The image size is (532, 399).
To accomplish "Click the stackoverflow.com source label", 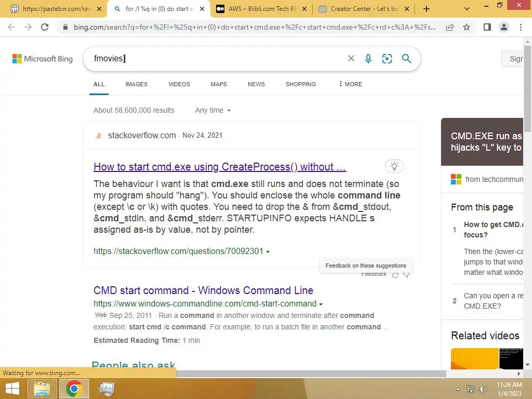I will pyautogui.click(x=142, y=136).
